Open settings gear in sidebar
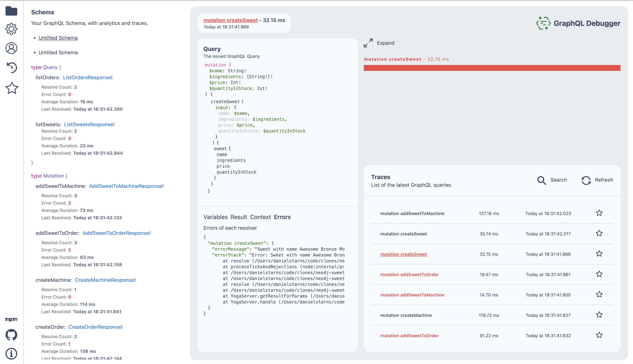 coord(11,29)
